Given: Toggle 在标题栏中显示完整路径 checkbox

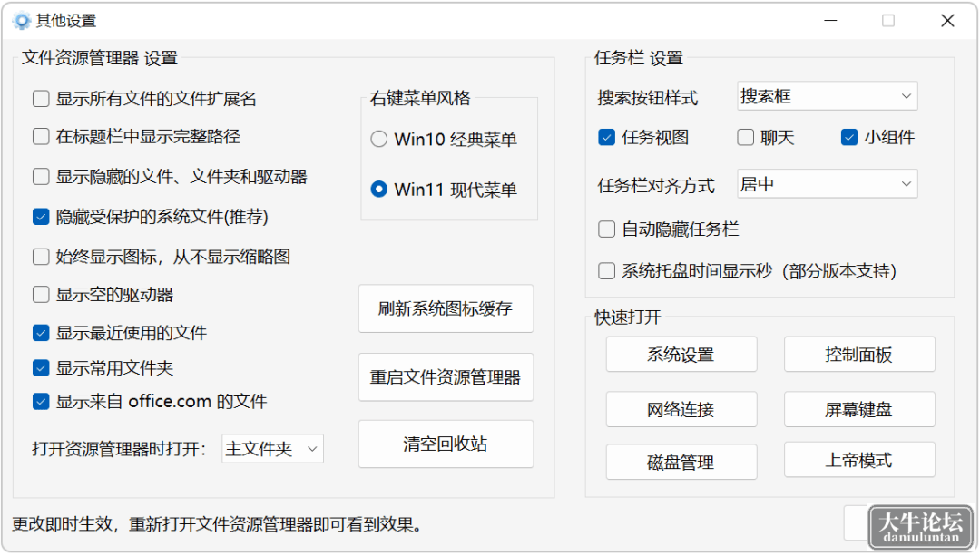Looking at the screenshot, I should point(41,137).
